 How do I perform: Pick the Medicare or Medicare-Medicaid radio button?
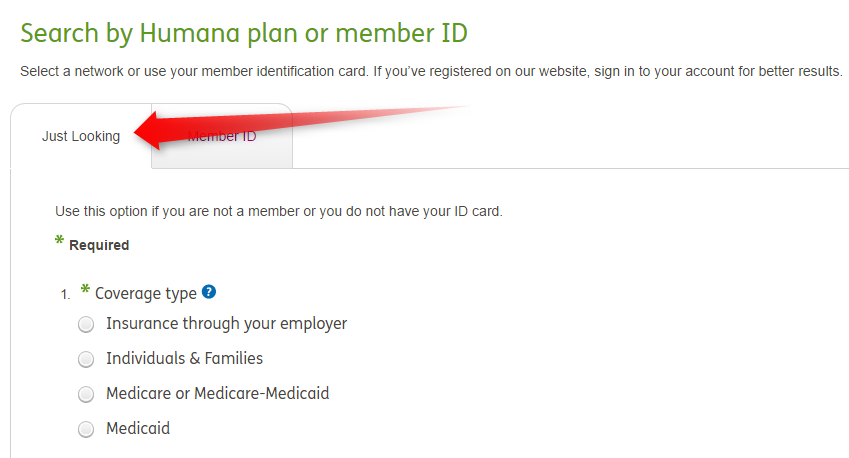(x=86, y=394)
